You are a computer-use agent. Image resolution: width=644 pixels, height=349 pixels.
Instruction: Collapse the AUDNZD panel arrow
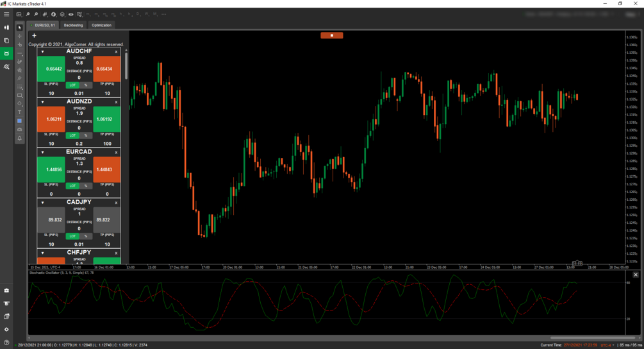coord(42,102)
